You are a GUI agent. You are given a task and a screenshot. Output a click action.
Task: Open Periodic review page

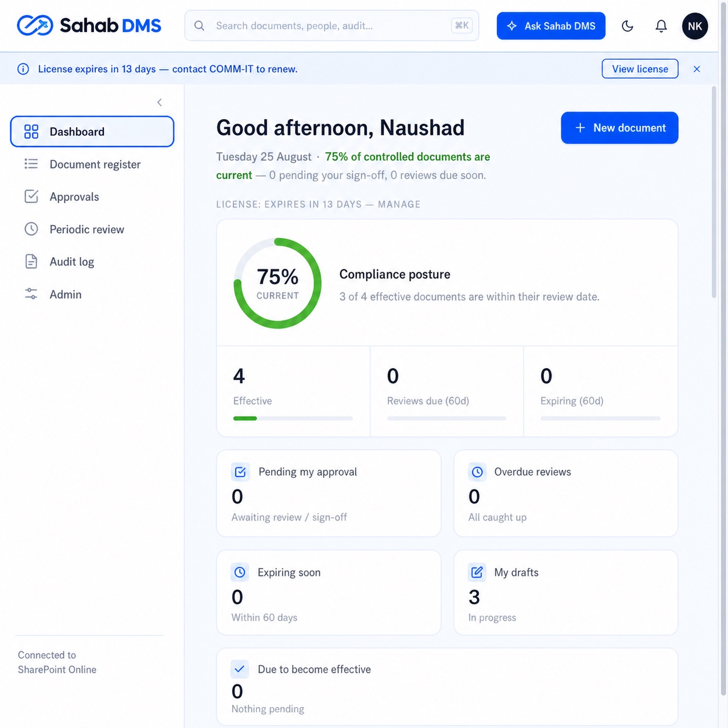pos(92,229)
